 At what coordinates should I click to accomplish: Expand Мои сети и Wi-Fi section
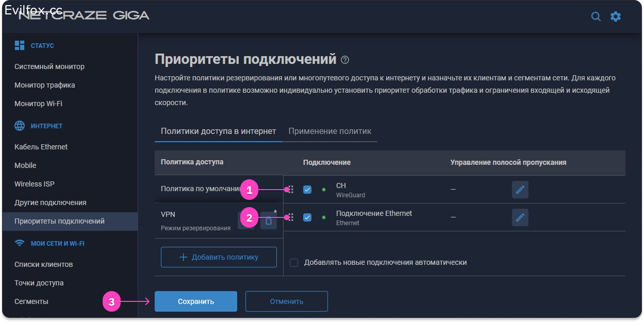57,243
